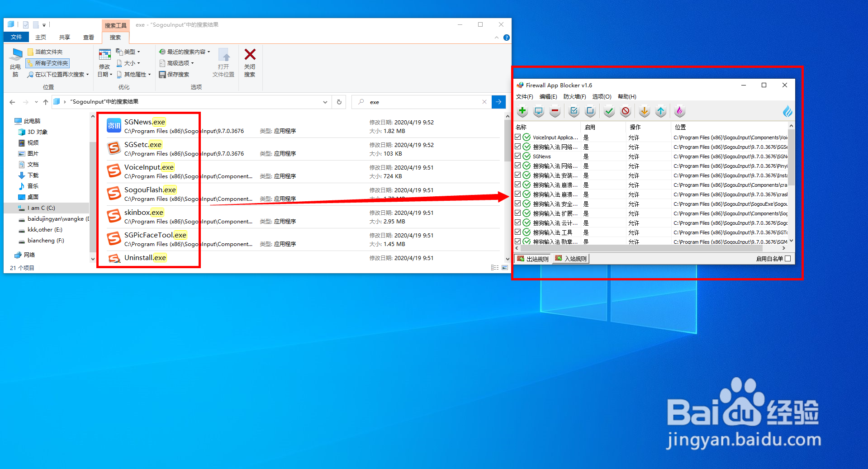Switch to the 出站规则 tab
Image resolution: width=868 pixels, height=469 pixels.
(x=533, y=259)
